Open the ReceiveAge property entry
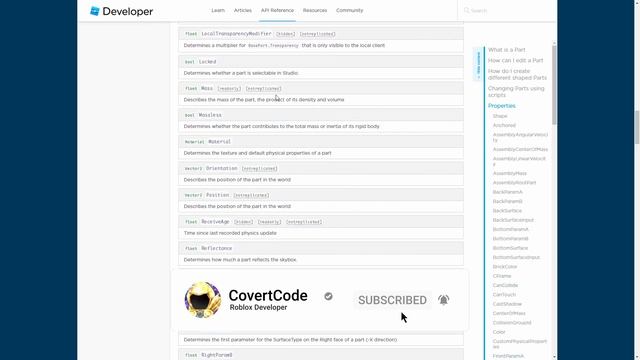Screen dimensions: 640x360 coord(215,222)
